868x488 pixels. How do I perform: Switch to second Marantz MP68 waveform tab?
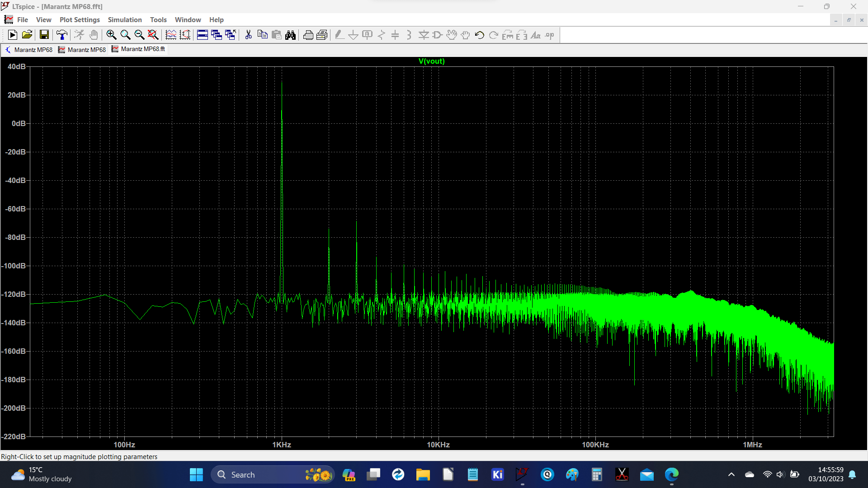point(82,50)
